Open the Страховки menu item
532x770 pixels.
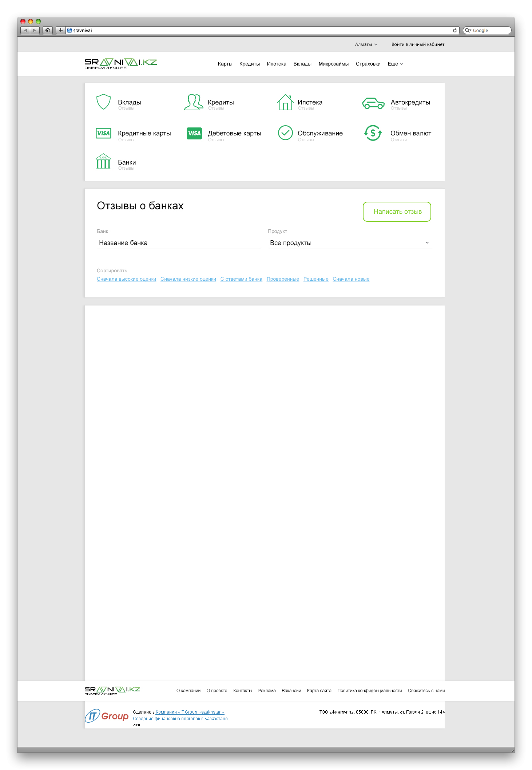point(368,64)
